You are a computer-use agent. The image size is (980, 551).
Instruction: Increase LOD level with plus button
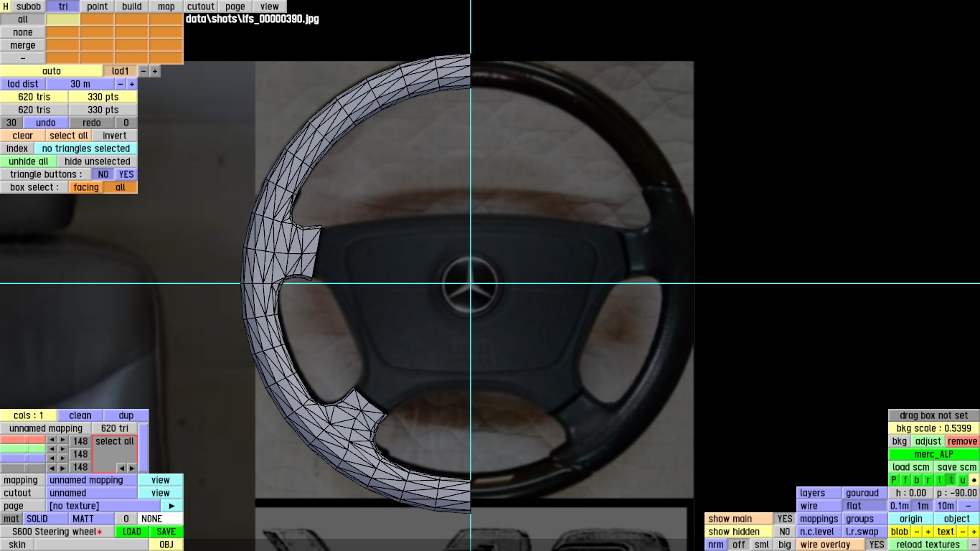[x=155, y=71]
